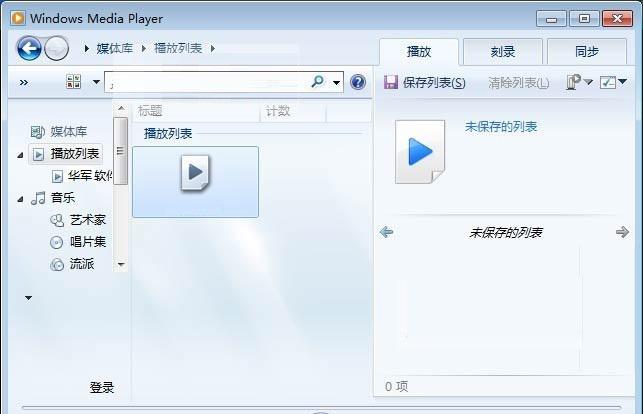Screen dimensions: 643x414
Task: Click the 播放列表 group heading
Action: (x=168, y=133)
